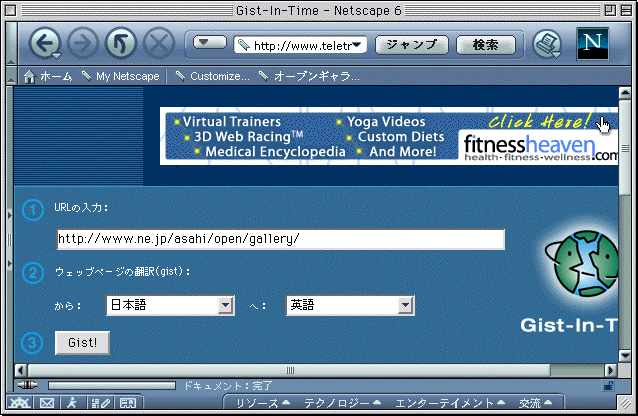This screenshot has width=638, height=416.
Task: Collapse the personal toolbar grippy
Action: tap(11, 76)
